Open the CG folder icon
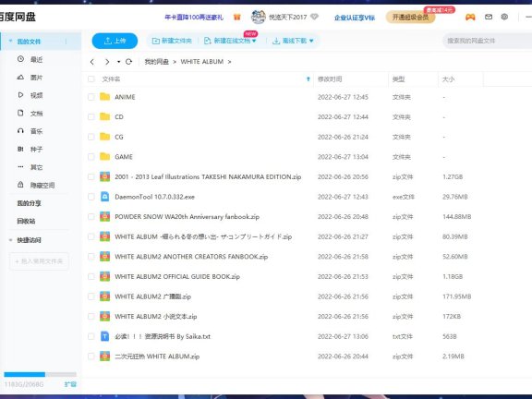The image size is (532, 399). tap(105, 137)
